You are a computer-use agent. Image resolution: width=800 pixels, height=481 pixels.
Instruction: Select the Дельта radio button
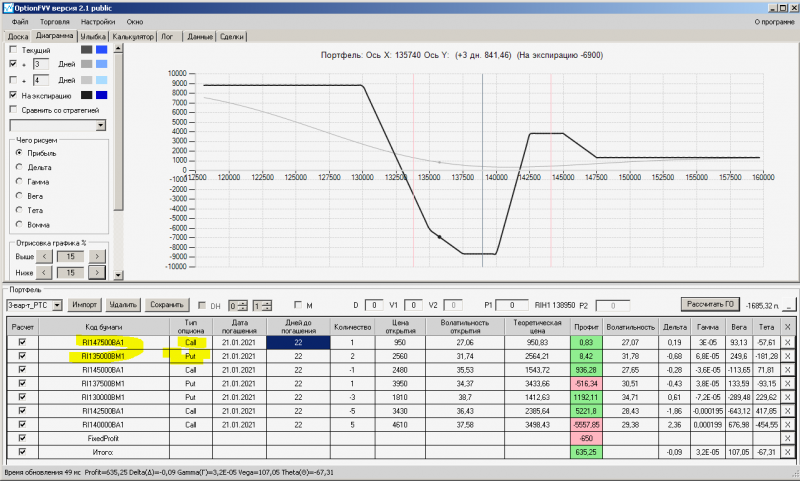click(19, 167)
